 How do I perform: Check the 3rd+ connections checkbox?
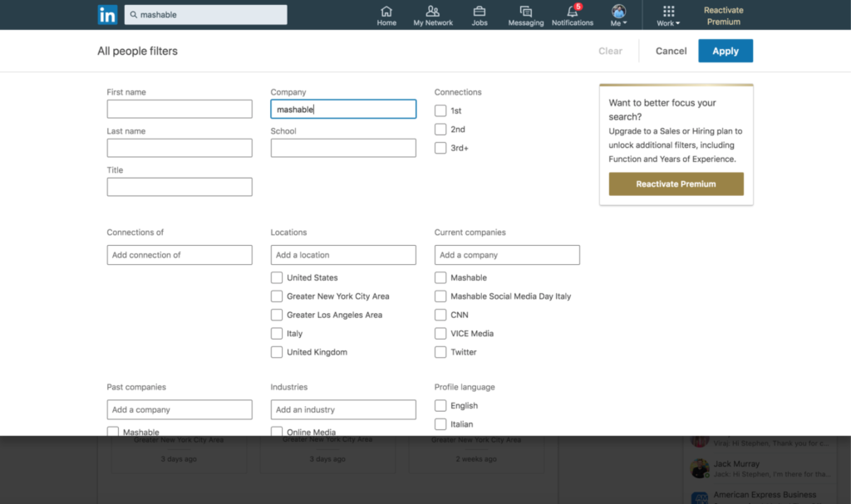pos(440,148)
